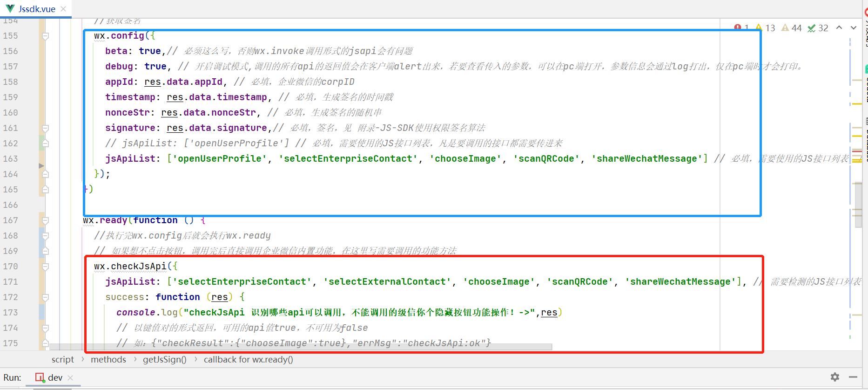The height and width of the screenshot is (390, 868).
Task: Collapse fold end marker at line 165
Action: tap(45, 190)
